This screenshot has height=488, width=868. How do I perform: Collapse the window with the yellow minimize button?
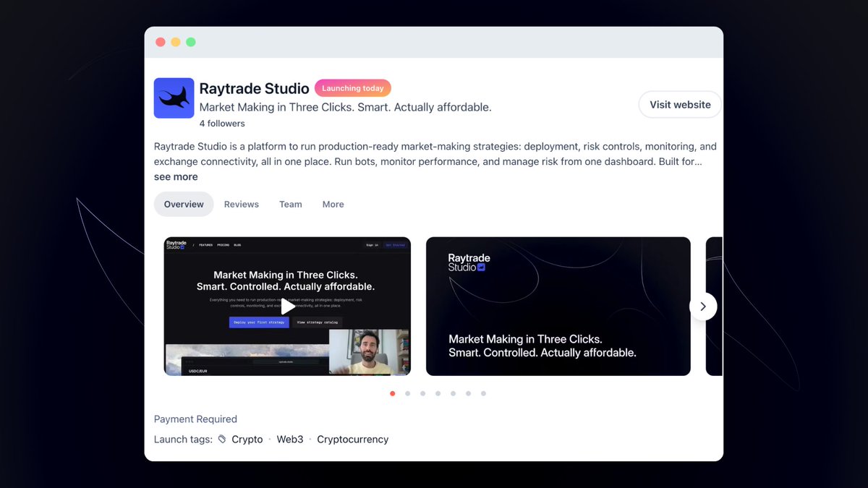(175, 42)
